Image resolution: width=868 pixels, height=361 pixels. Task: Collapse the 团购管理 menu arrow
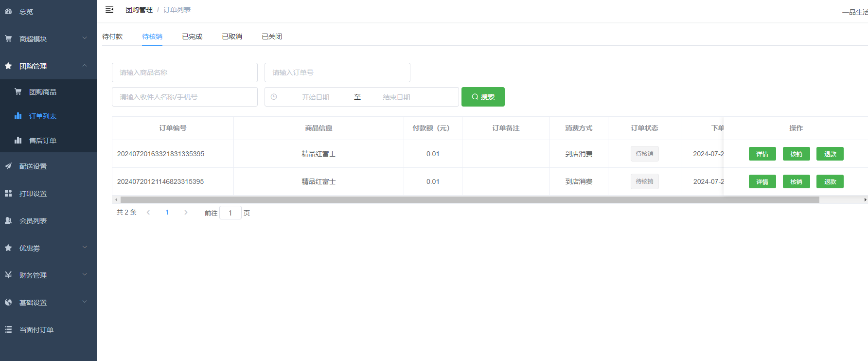85,65
